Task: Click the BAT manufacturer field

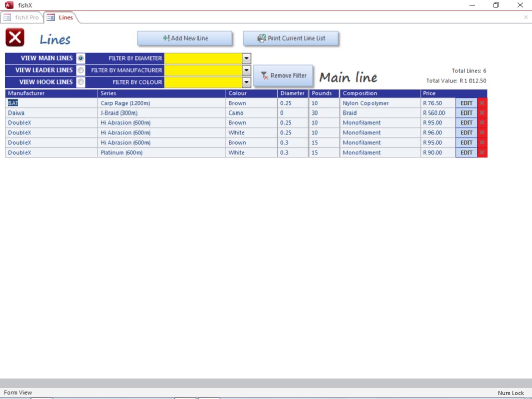Action: tap(51, 103)
